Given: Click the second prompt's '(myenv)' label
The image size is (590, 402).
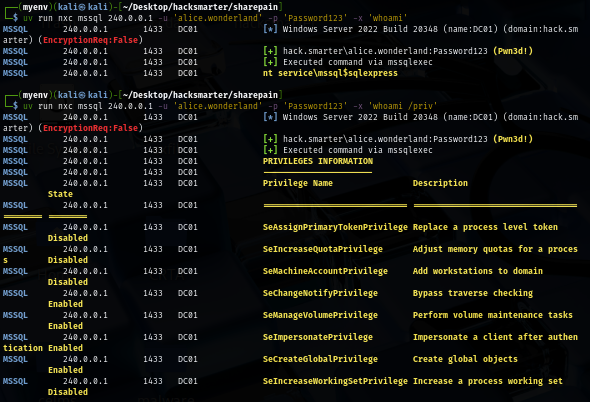Looking at the screenshot, I should pyautogui.click(x=35, y=95).
